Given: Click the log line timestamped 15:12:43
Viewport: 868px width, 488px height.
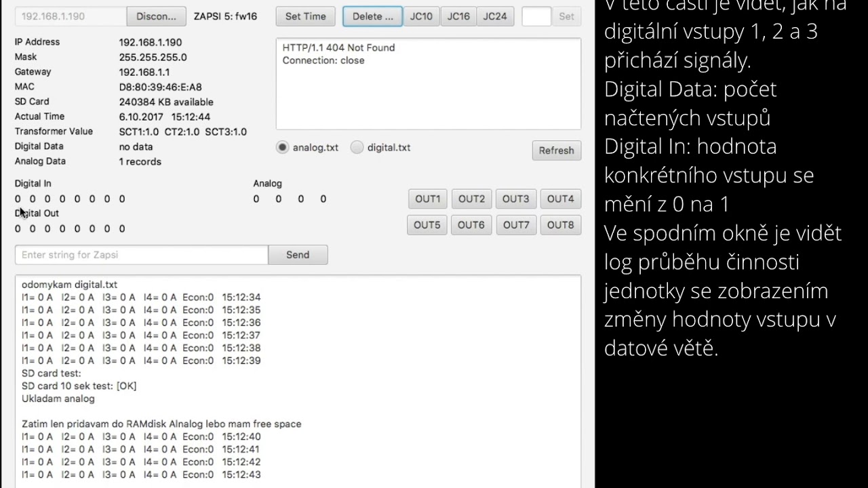Looking at the screenshot, I should pyautogui.click(x=141, y=474).
